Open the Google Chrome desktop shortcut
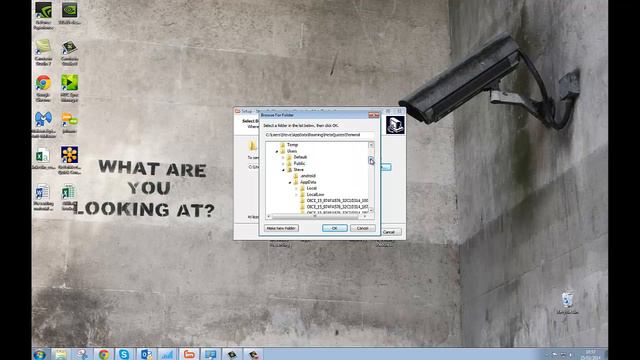 pyautogui.click(x=43, y=88)
